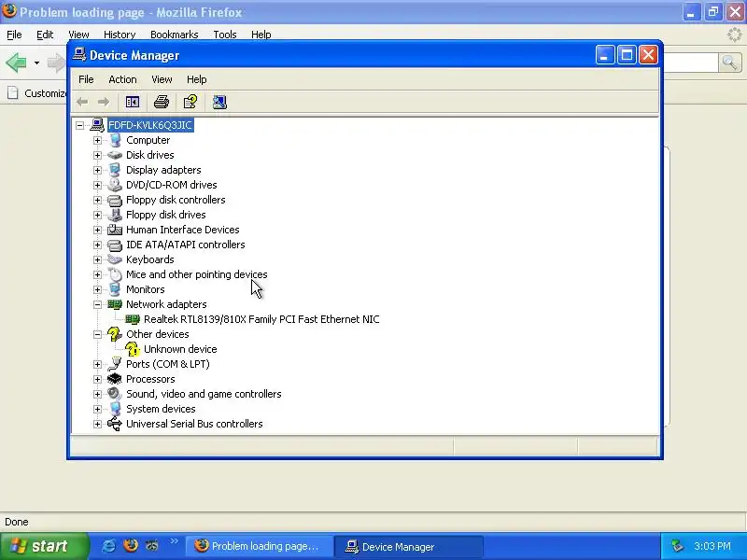Select Human Interface Devices label

click(182, 230)
